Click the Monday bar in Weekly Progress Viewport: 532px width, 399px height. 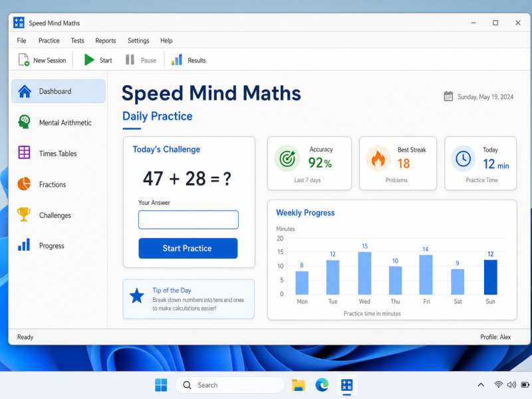click(302, 283)
